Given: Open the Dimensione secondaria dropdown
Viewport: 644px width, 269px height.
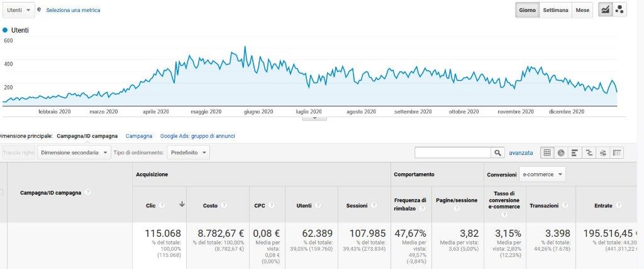Looking at the screenshot, I should (74, 152).
